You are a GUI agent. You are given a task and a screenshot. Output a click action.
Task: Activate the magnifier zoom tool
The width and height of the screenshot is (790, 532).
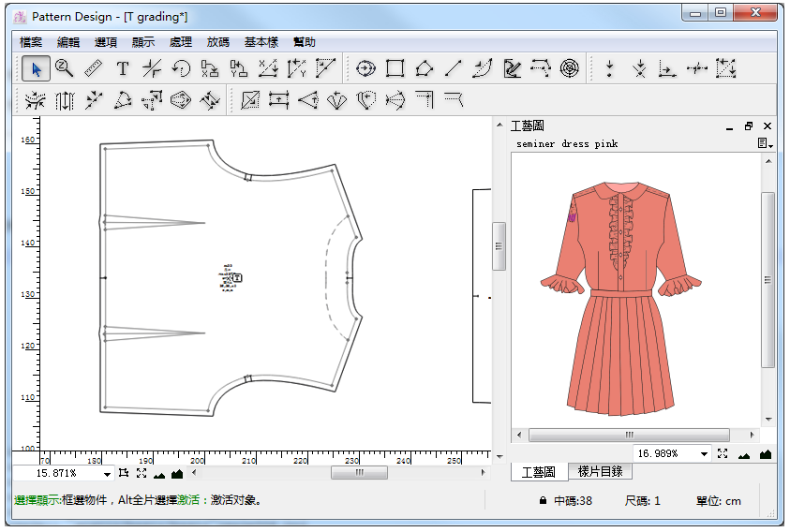[64, 68]
